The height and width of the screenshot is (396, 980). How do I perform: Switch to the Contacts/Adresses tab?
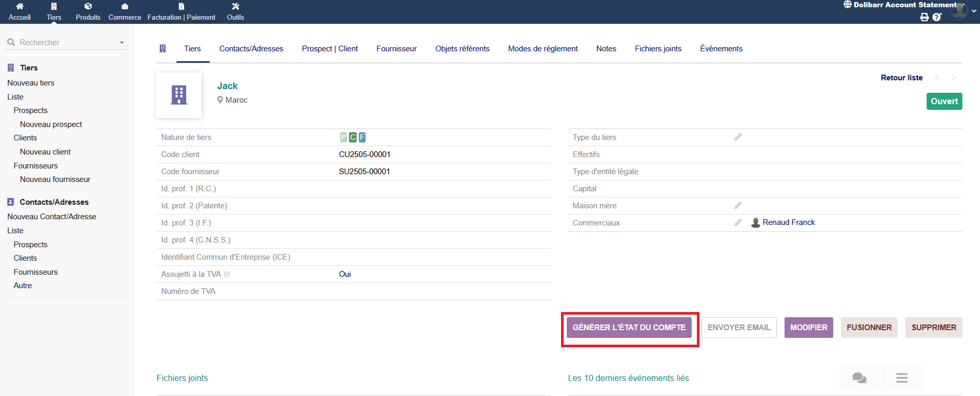tap(251, 49)
